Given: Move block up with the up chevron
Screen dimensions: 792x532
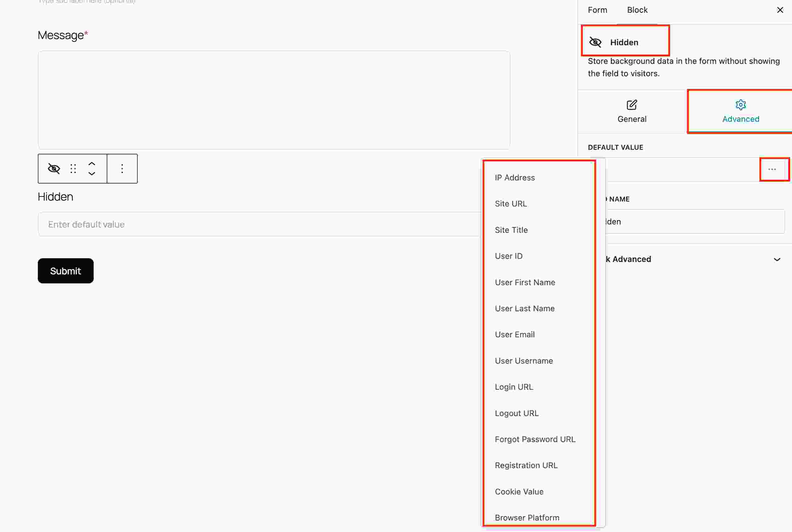Looking at the screenshot, I should 91,164.
